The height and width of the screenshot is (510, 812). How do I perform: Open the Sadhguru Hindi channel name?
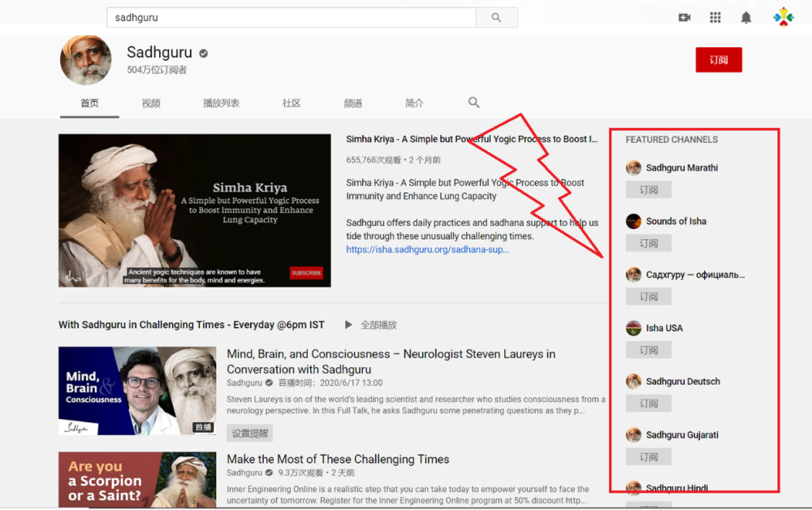(x=677, y=488)
